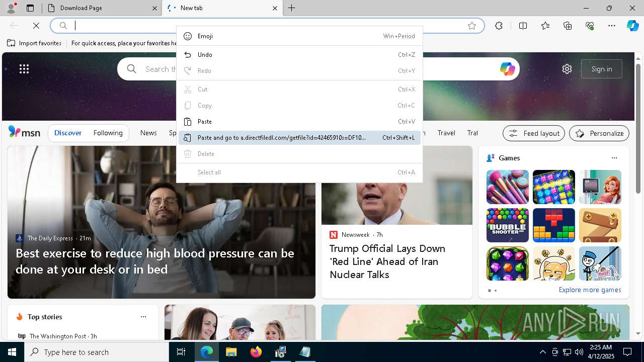Open Task View on taskbar
Image resolution: width=644 pixels, height=362 pixels.
pos(181,352)
